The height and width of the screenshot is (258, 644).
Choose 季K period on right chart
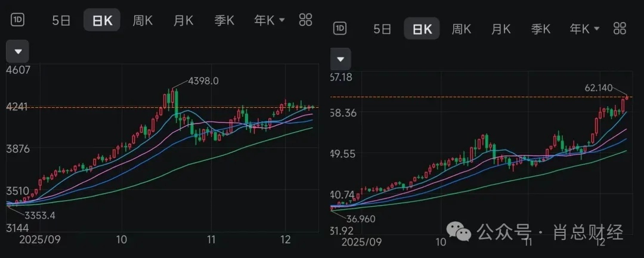pyautogui.click(x=541, y=28)
